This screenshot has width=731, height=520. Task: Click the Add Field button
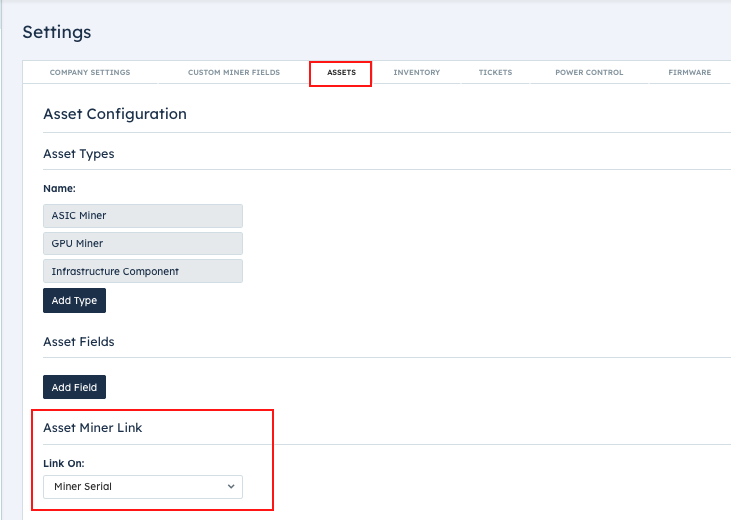(x=74, y=387)
